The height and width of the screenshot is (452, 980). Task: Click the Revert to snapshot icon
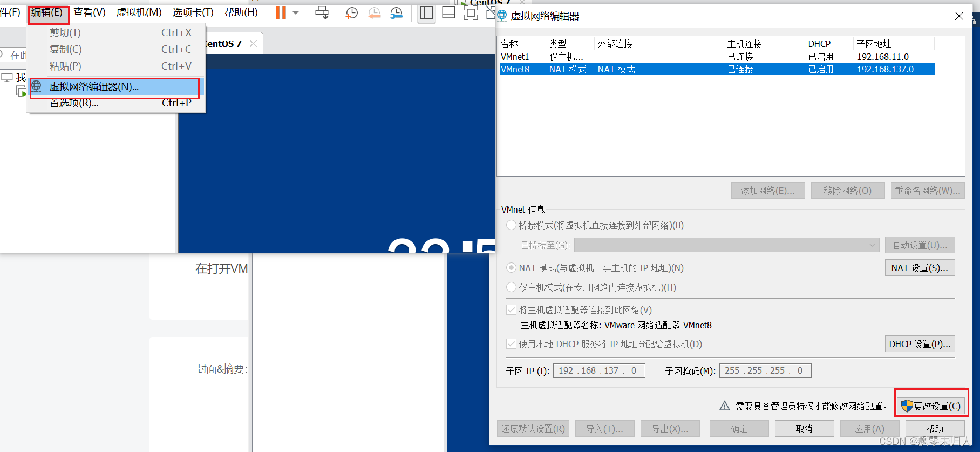point(374,13)
